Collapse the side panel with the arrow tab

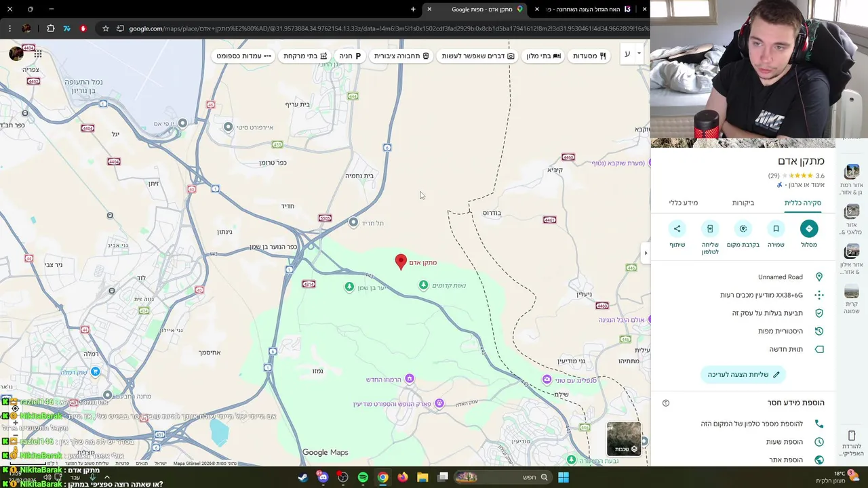pos(645,253)
